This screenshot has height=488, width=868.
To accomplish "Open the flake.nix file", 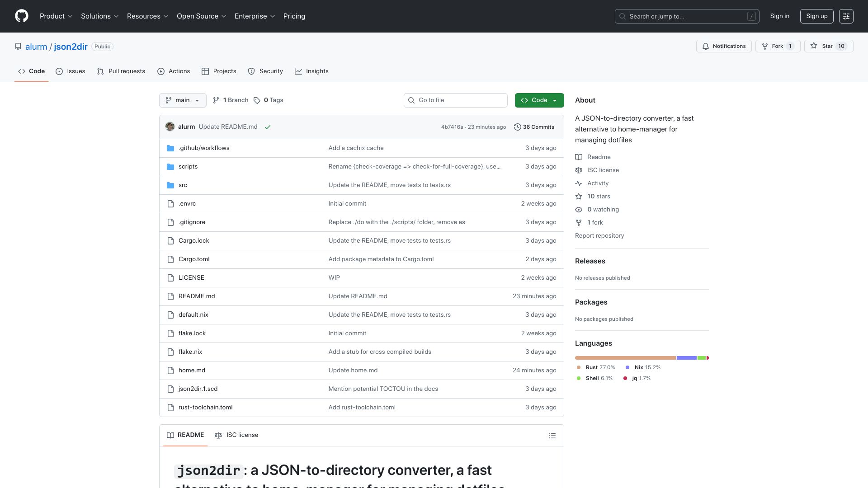I will [190, 352].
